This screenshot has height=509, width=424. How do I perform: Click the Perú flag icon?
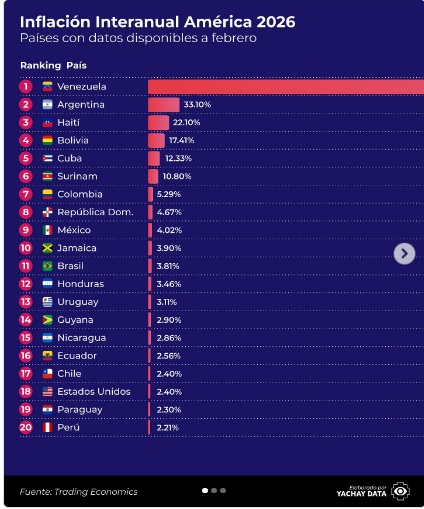click(47, 427)
